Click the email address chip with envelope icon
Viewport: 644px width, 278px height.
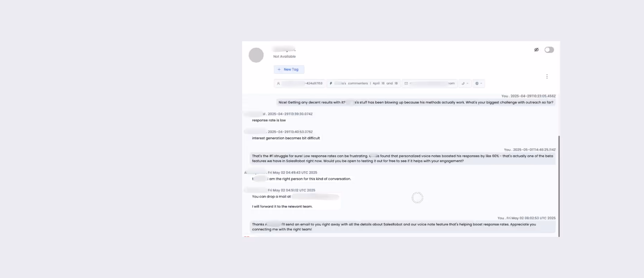[x=430, y=84]
